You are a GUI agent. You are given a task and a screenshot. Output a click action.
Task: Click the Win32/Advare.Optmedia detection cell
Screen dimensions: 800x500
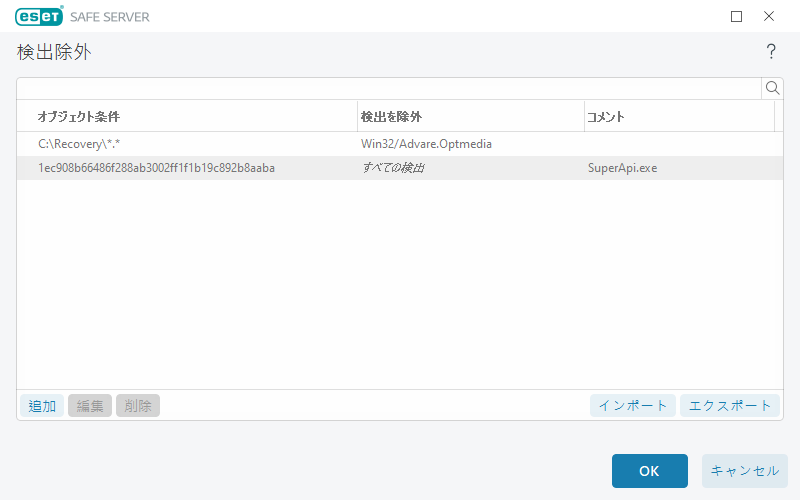point(426,144)
